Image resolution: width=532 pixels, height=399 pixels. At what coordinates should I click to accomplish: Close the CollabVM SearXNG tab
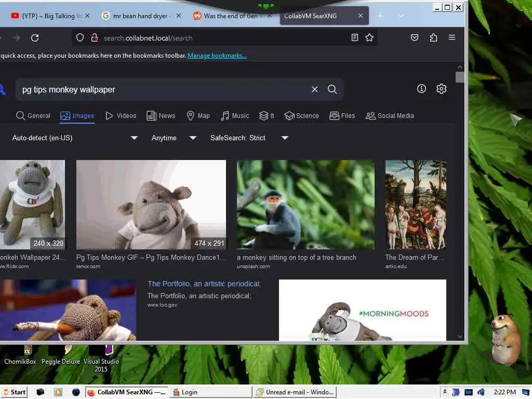pyautogui.click(x=361, y=16)
